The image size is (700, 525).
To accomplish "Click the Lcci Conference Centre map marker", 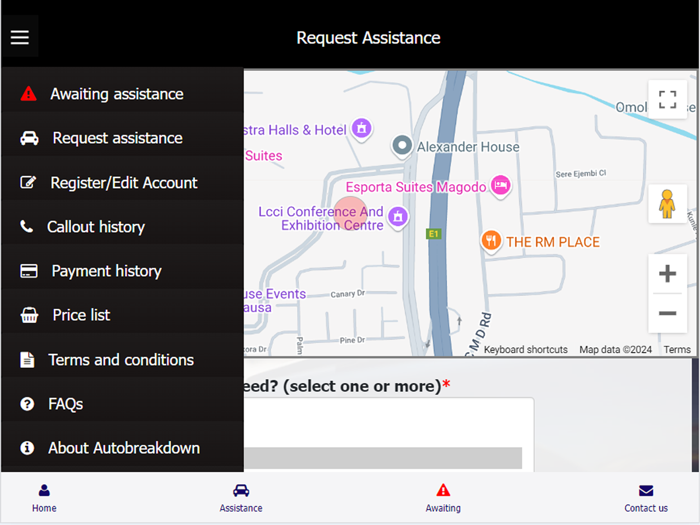I will point(398,217).
